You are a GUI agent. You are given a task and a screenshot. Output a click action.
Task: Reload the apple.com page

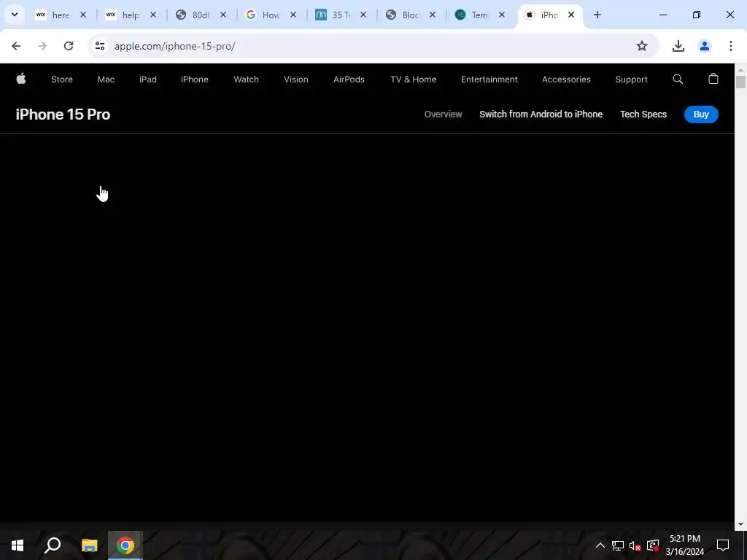[69, 46]
